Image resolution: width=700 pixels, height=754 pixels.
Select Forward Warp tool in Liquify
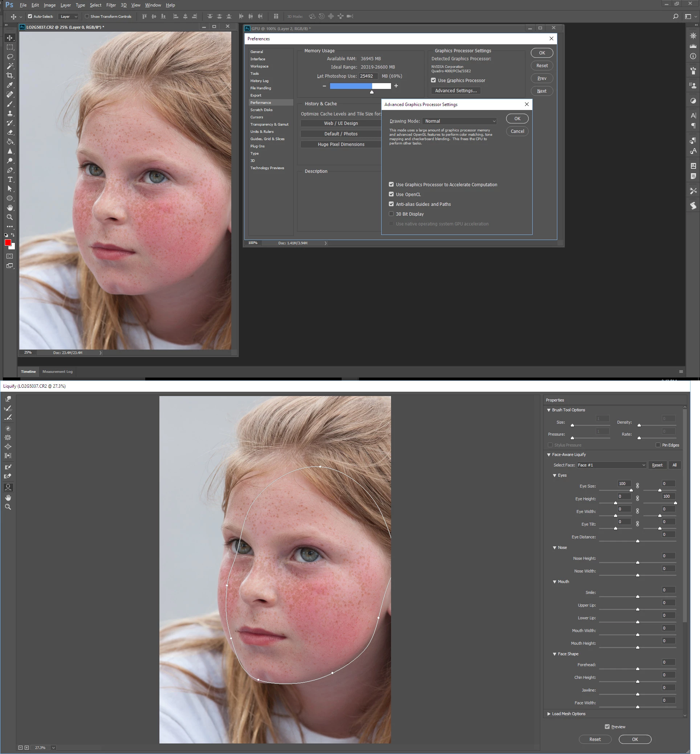pyautogui.click(x=8, y=399)
